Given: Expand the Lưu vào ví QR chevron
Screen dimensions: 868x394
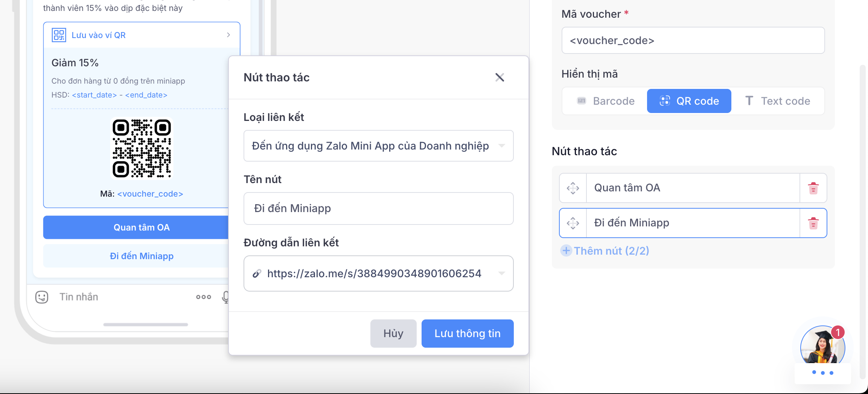Looking at the screenshot, I should 228,35.
